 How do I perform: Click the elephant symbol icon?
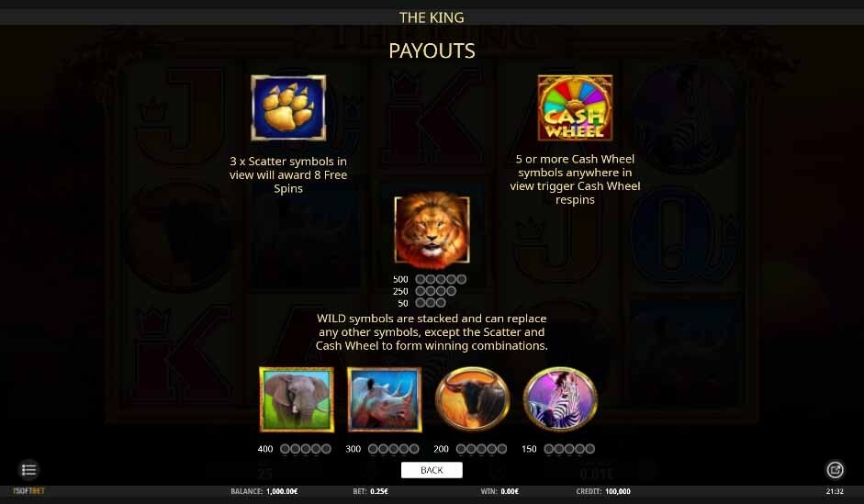[x=297, y=399]
